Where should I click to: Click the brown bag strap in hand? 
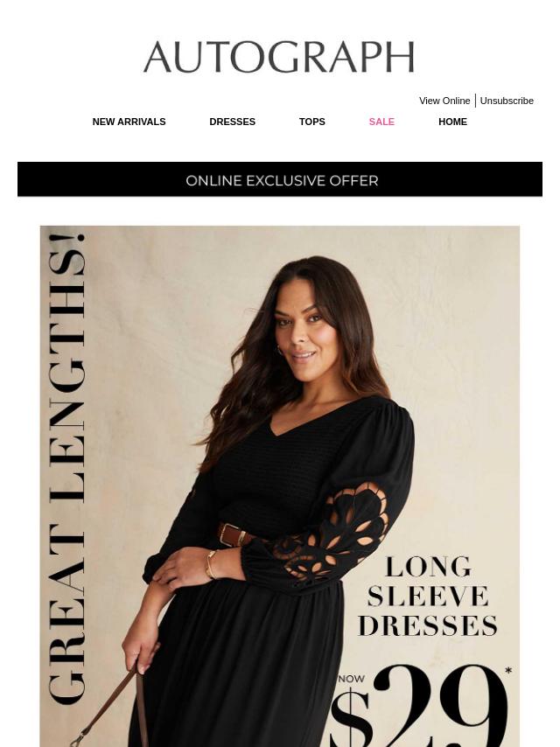coord(112,705)
